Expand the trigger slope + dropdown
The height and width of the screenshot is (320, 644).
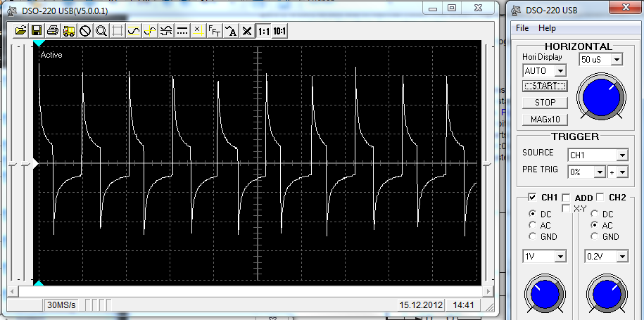(x=623, y=172)
